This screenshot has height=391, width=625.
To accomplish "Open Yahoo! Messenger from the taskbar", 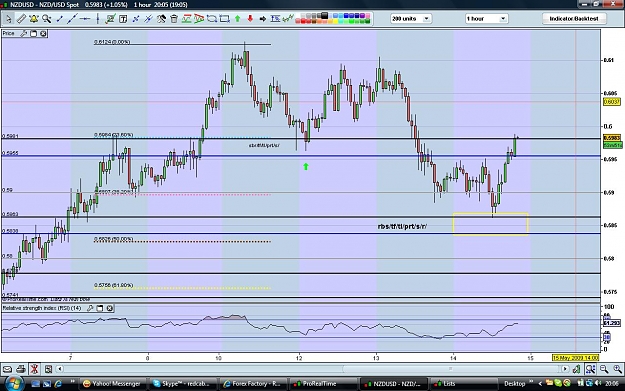I will click(x=112, y=384).
